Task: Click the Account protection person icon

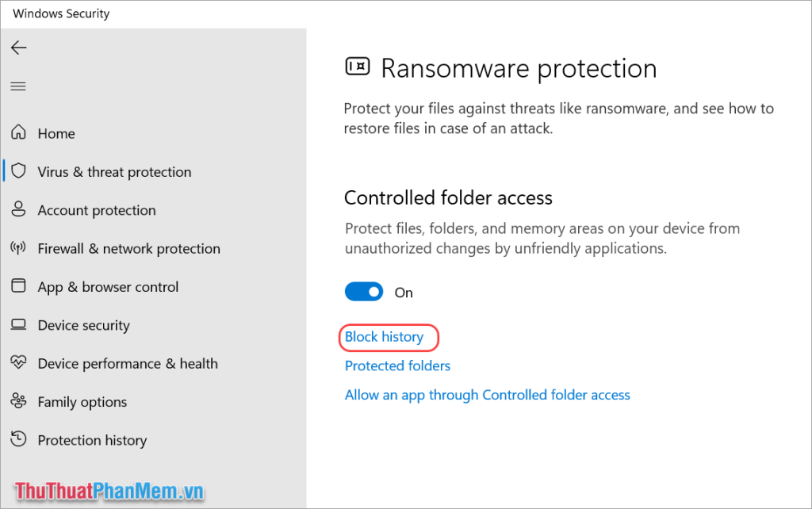Action: coord(19,209)
